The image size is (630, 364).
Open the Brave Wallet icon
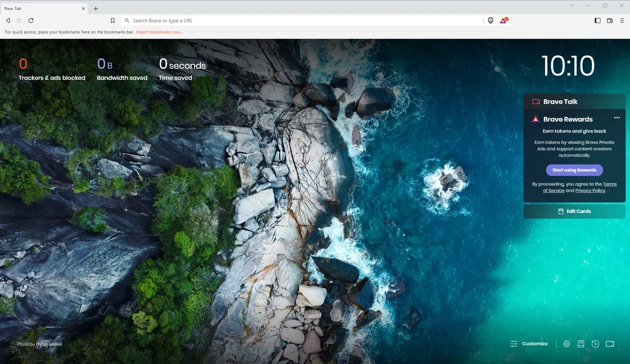(610, 20)
